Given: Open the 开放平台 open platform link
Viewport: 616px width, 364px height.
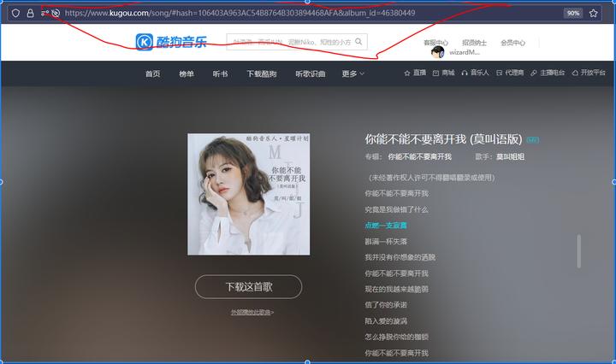Looking at the screenshot, I should [589, 73].
